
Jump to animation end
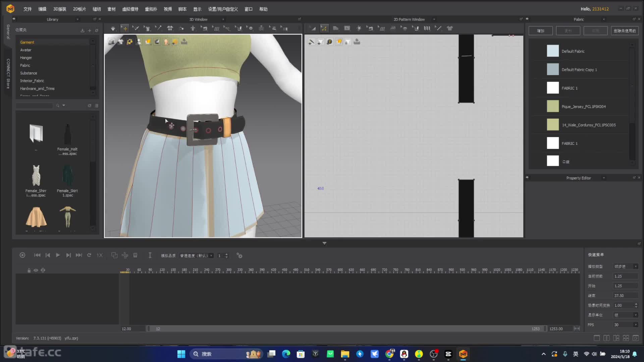(79, 255)
